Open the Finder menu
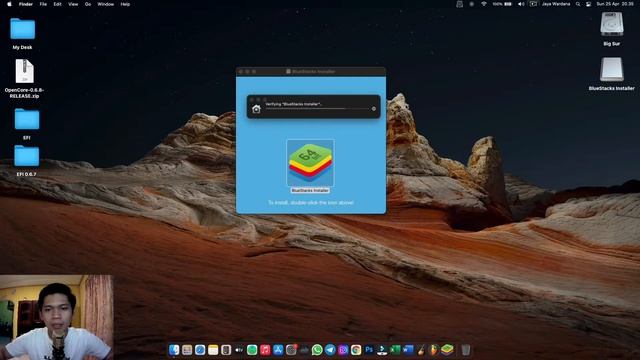Viewport: 640px width, 360px height. [26, 4]
